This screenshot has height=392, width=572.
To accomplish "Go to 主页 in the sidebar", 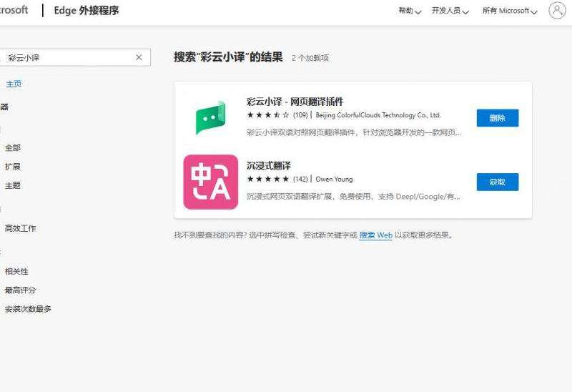I will tap(14, 84).
